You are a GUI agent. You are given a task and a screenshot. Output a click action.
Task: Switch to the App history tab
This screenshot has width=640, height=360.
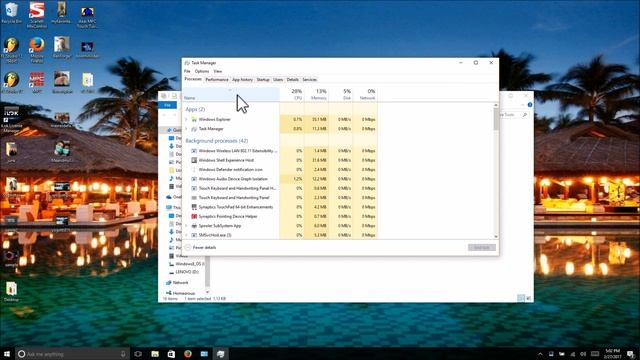[x=242, y=80]
